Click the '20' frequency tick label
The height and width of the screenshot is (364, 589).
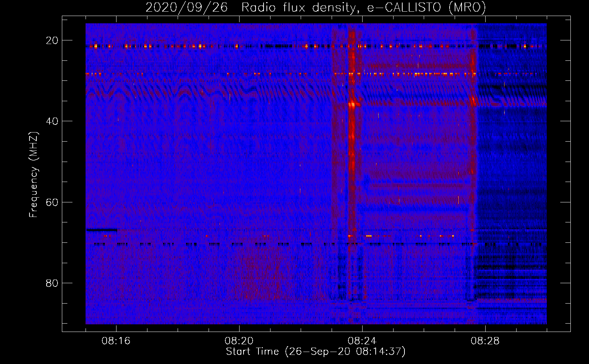coord(52,40)
